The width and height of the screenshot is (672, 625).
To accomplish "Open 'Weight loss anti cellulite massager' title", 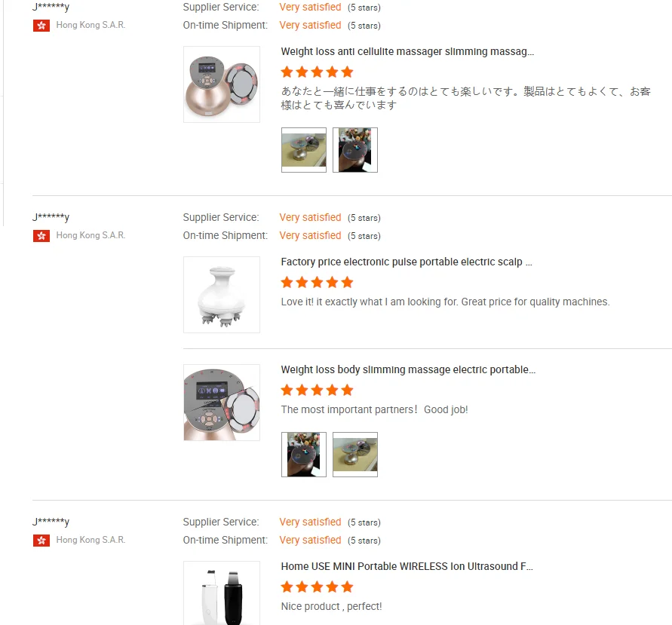I will 407,51.
